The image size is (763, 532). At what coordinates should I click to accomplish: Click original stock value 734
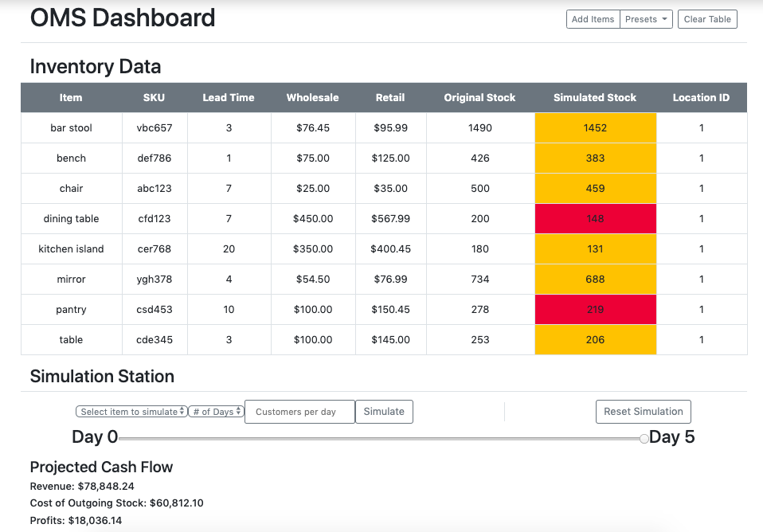click(479, 279)
